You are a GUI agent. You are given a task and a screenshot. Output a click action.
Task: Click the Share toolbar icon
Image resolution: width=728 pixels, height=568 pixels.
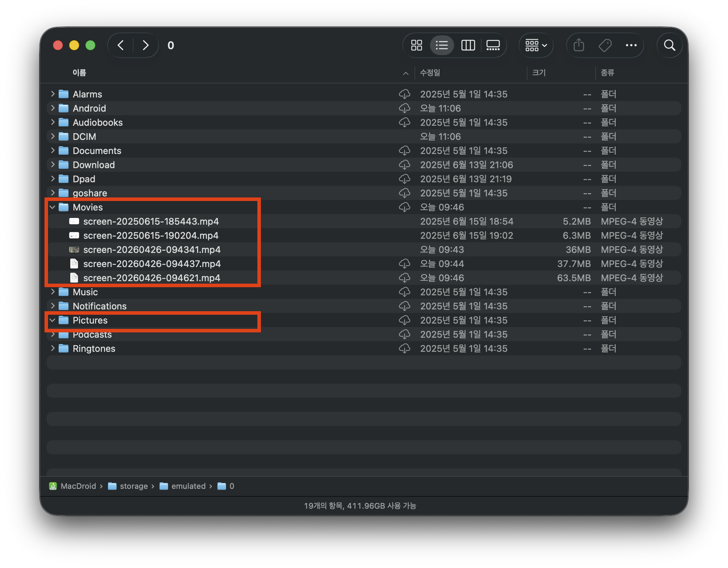point(579,45)
